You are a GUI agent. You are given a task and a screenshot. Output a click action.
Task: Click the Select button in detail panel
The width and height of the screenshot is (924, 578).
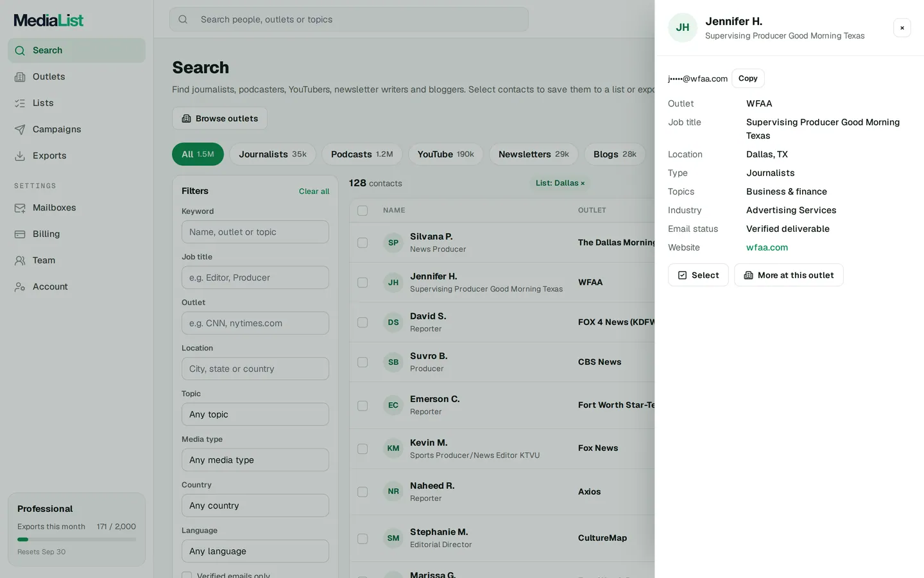[x=698, y=275]
